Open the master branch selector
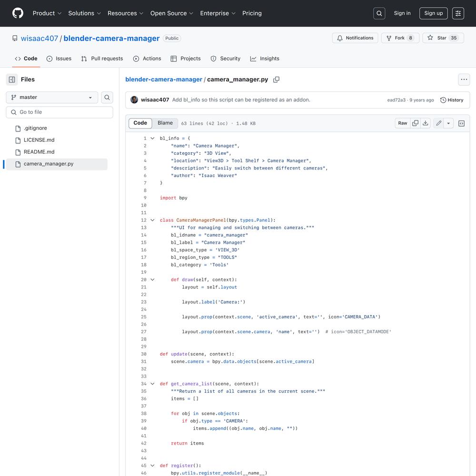Viewport: 476px width, 476px height. pos(52,98)
